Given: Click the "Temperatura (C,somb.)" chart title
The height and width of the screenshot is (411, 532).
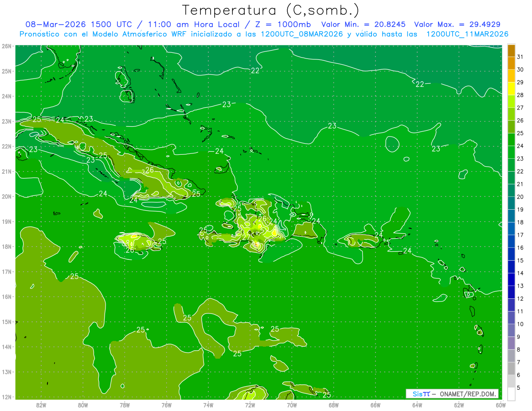Looking at the screenshot, I should pos(271,10).
